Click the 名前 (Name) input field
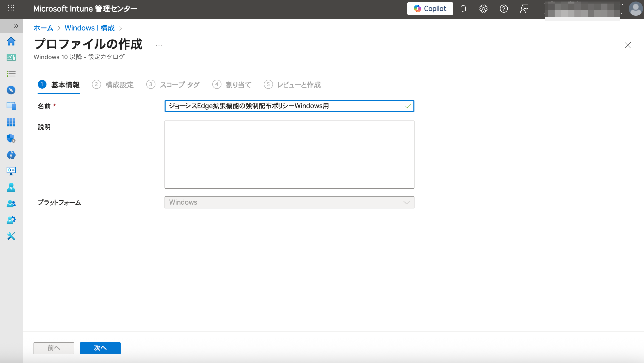The height and width of the screenshot is (363, 644). coord(284,106)
